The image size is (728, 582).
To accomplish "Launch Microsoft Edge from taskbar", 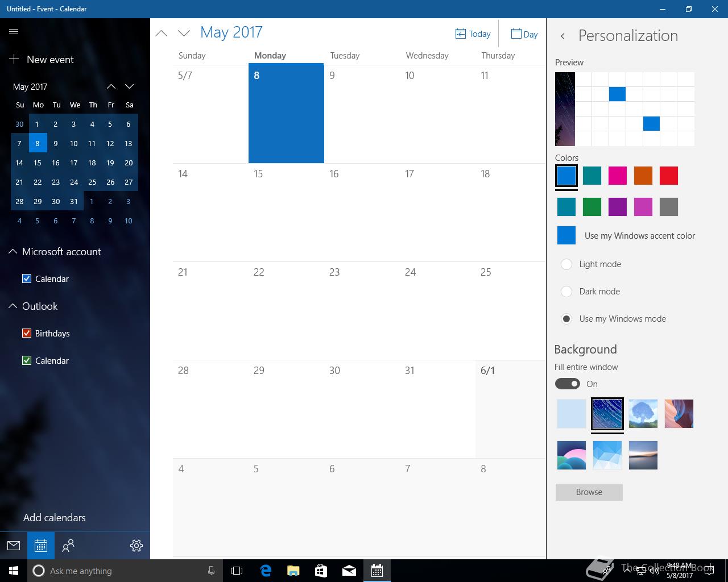I will (x=265, y=571).
